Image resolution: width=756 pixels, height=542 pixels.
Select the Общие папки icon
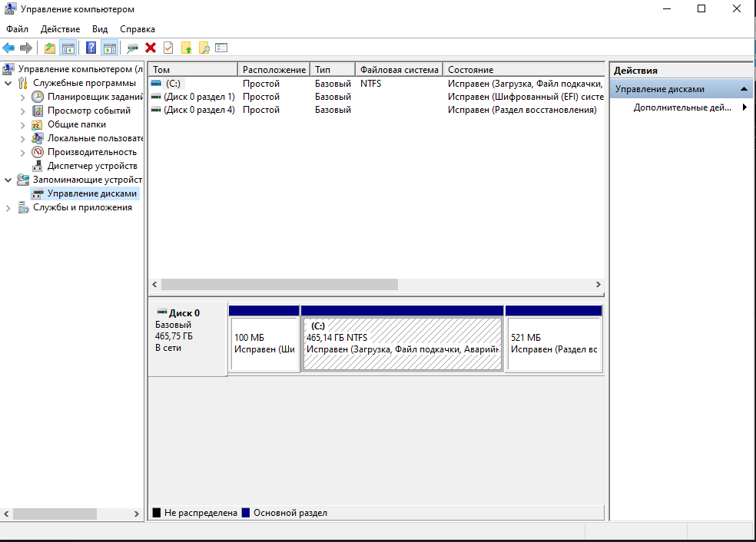[37, 125]
